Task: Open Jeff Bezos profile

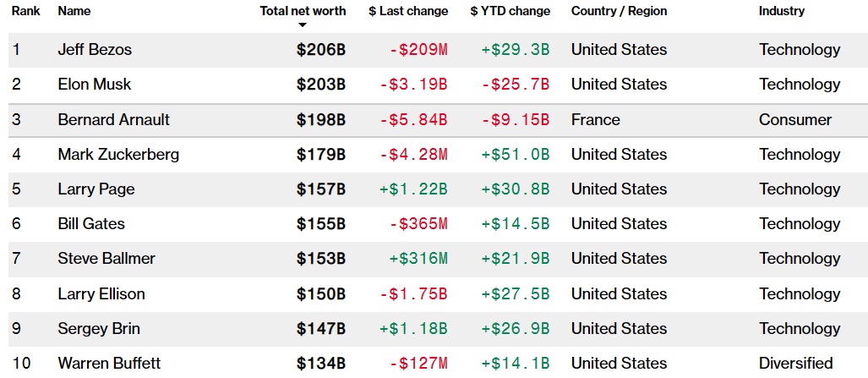Action: [x=95, y=50]
